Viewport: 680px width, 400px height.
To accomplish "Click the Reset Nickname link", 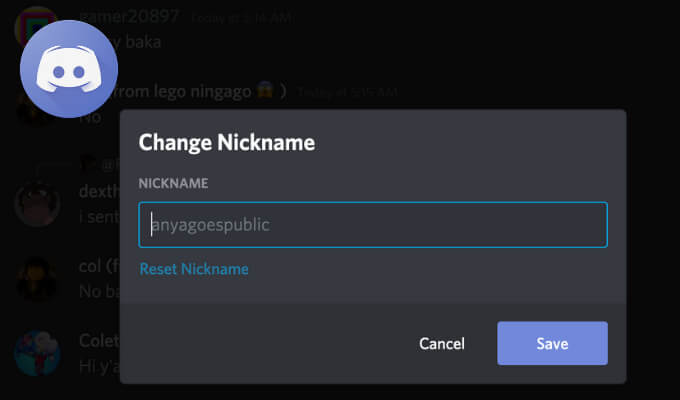I will [194, 269].
